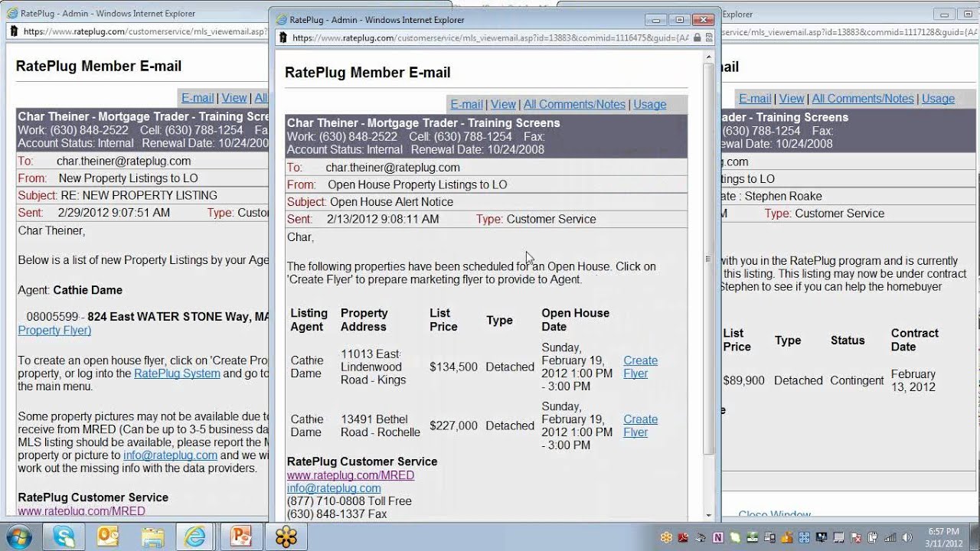Click info@rateplug.com link in left window body

pyautogui.click(x=170, y=455)
